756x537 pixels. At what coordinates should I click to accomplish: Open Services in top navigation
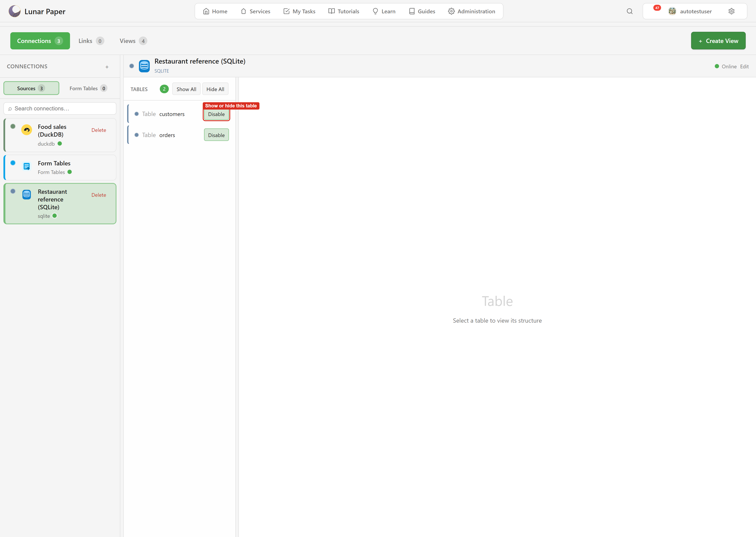tap(256, 11)
